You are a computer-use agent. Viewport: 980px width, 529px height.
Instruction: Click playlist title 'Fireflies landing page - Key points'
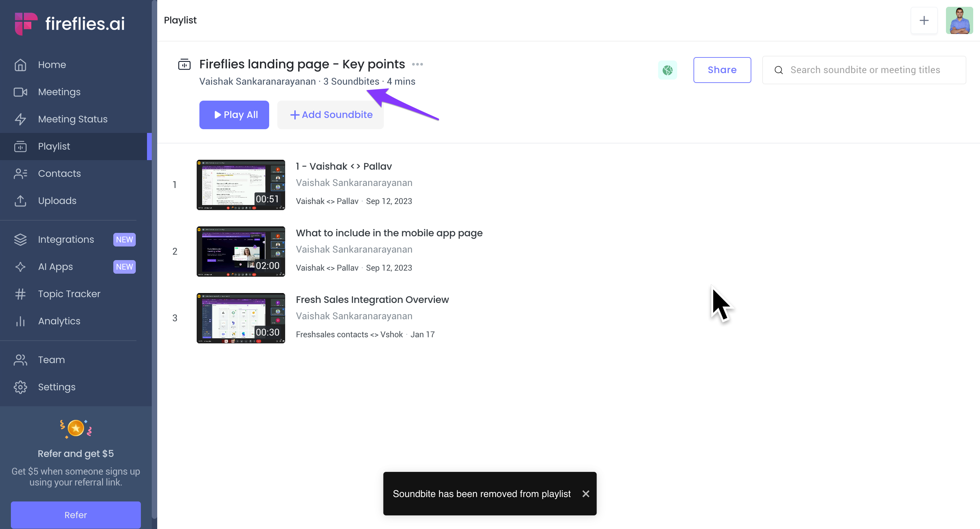(x=302, y=64)
